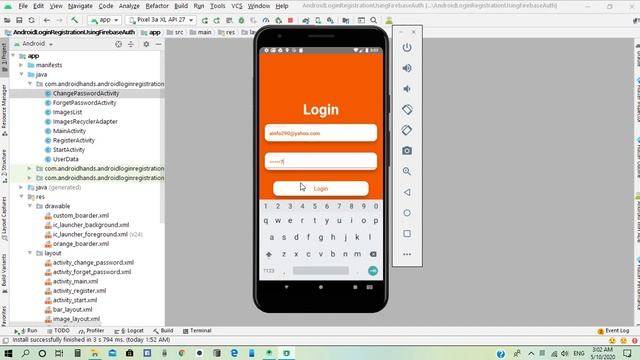Raise emulator volume with volume up icon
The width and height of the screenshot is (640, 360).
[407, 68]
